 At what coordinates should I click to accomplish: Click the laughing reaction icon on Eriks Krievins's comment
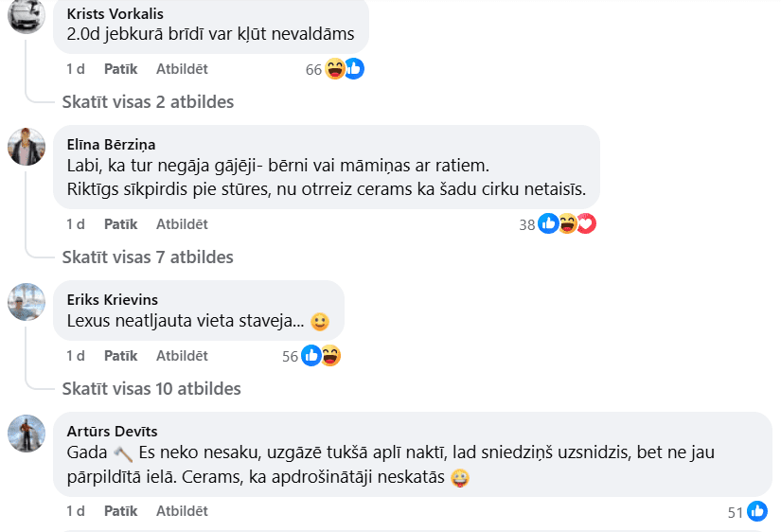click(330, 356)
